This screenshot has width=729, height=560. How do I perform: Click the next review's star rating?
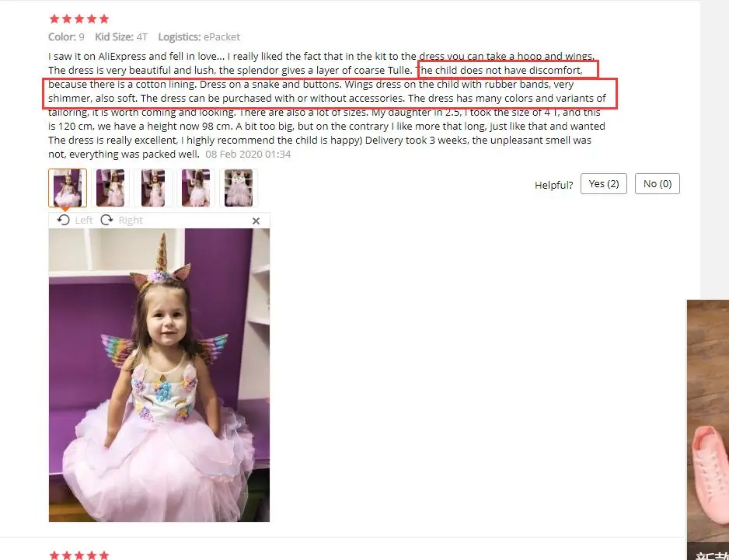pyautogui.click(x=79, y=555)
